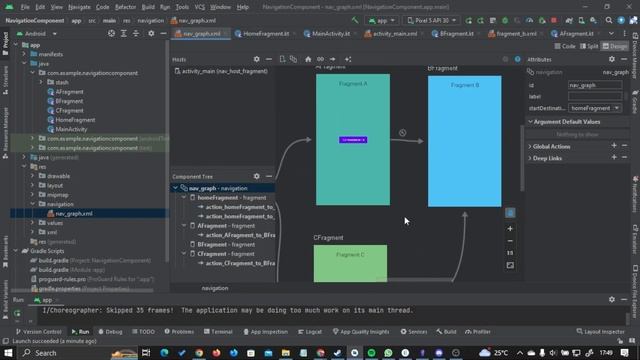
Task: Open the Pixel 5 API 30 device dropdown
Action: pos(432,20)
